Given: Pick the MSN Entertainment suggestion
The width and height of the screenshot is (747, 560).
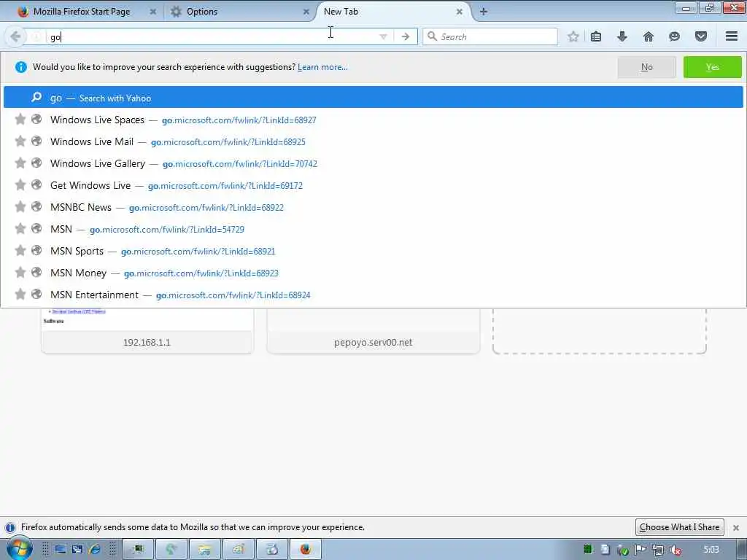Looking at the screenshot, I should tap(373, 295).
